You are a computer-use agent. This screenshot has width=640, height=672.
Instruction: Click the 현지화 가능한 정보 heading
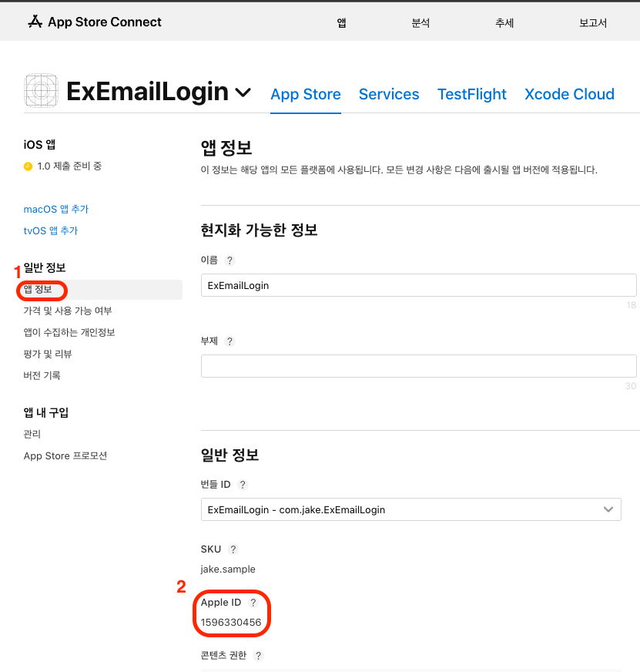[x=259, y=230]
